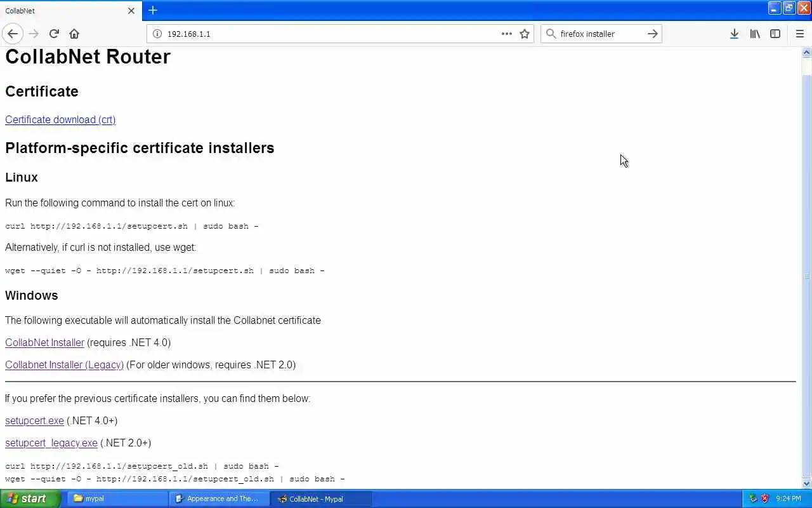The image size is (812, 508).
Task: Open the Windows Start menu
Action: pos(30,498)
